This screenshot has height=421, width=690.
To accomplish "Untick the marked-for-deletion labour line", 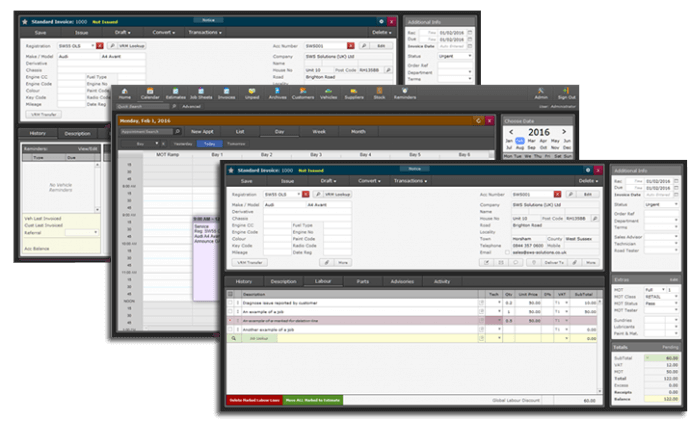I will point(230,320).
